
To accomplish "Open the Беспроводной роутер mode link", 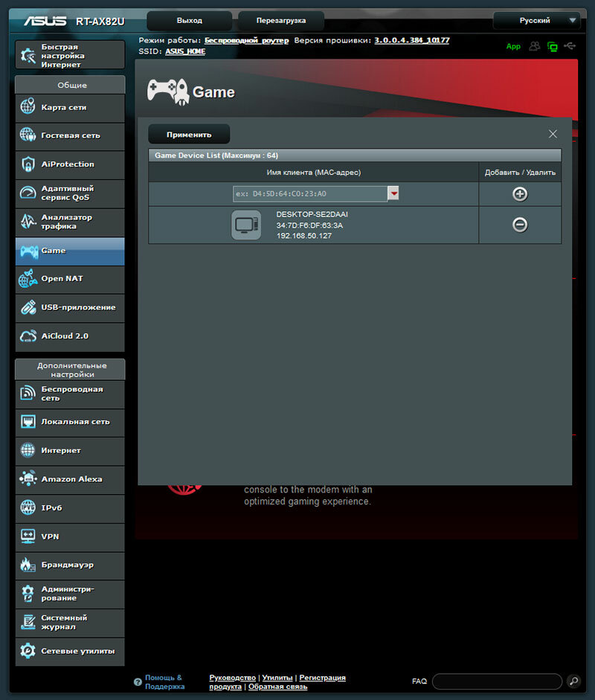I will pyautogui.click(x=246, y=40).
